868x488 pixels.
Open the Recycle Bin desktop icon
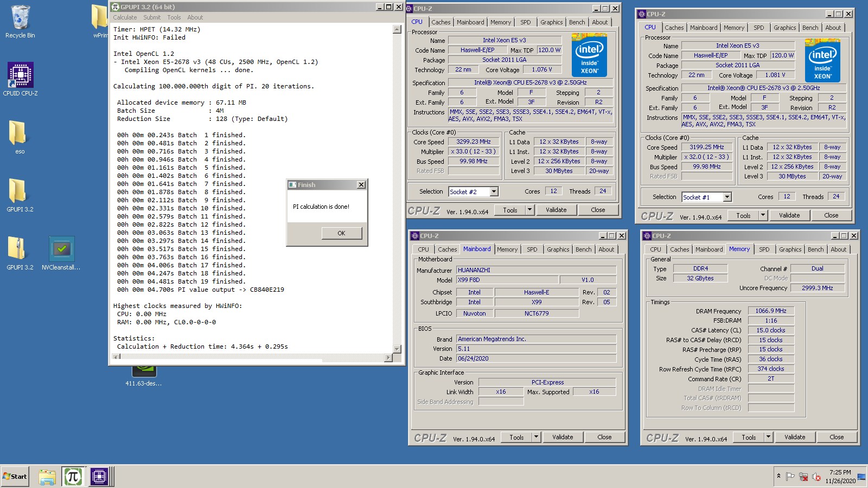click(x=20, y=22)
